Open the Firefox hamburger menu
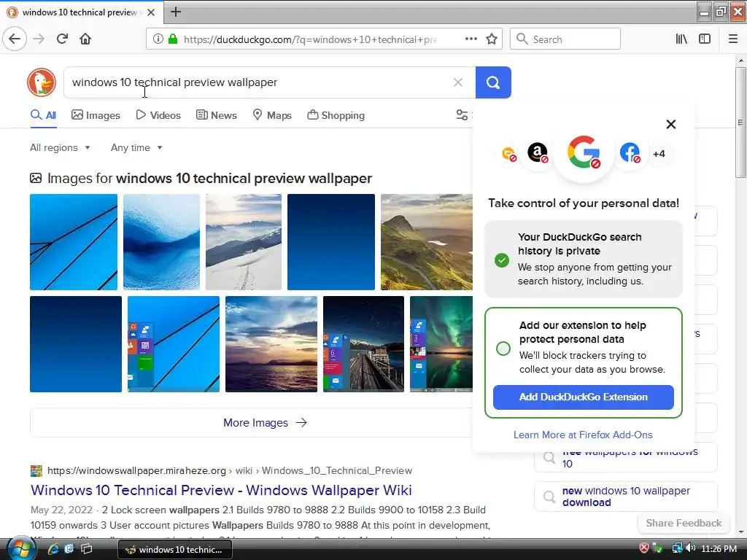The width and height of the screenshot is (747, 560). pyautogui.click(x=733, y=39)
